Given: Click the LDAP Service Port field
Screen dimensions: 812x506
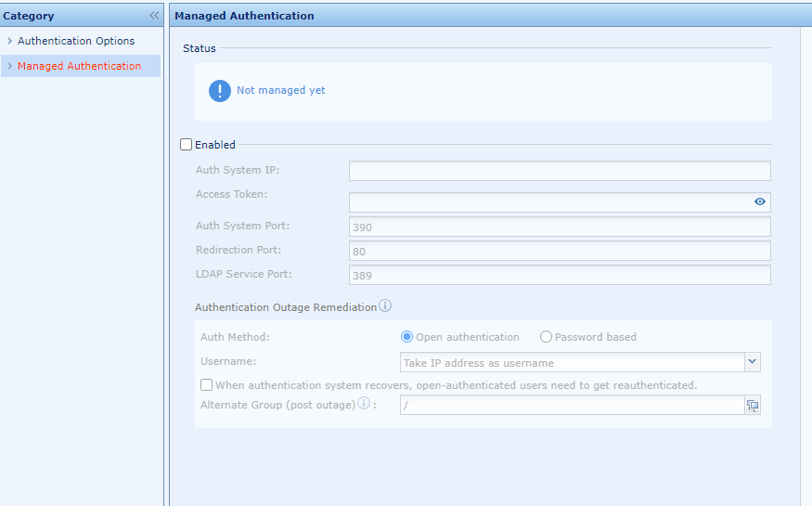Looking at the screenshot, I should (560, 275).
